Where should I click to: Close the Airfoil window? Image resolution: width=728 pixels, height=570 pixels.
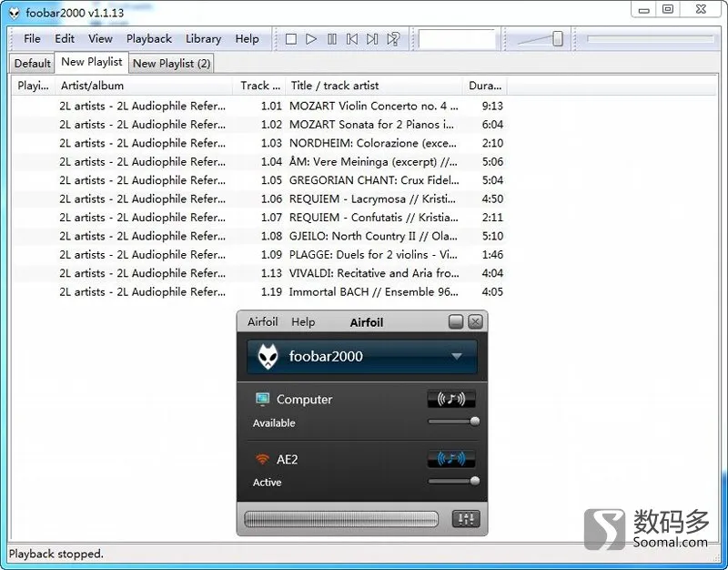(475, 322)
